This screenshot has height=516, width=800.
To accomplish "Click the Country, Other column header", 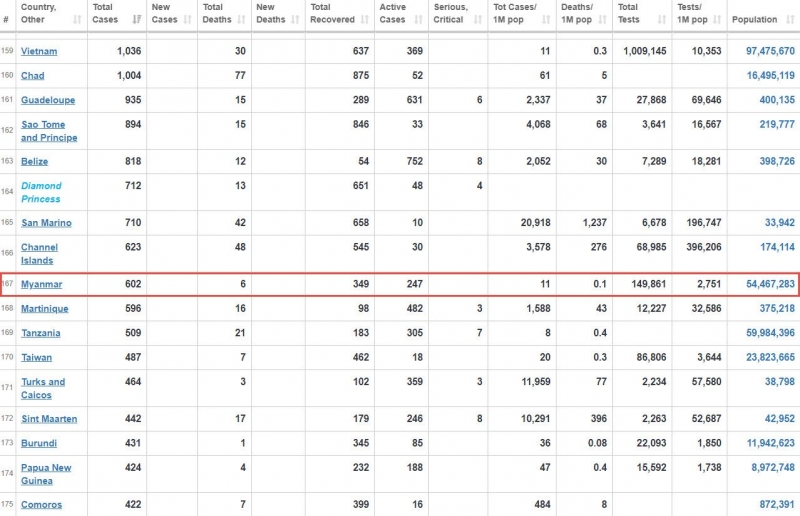I will (x=40, y=13).
